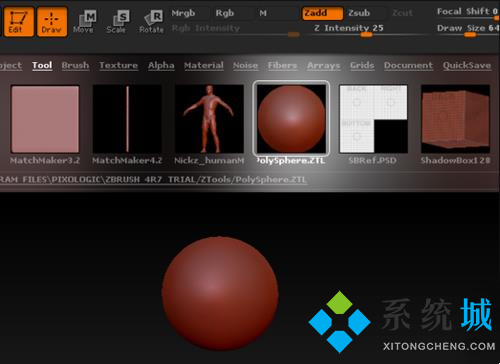Toggle Zadd sculpt mode
The height and width of the screenshot is (364, 500).
tap(322, 13)
